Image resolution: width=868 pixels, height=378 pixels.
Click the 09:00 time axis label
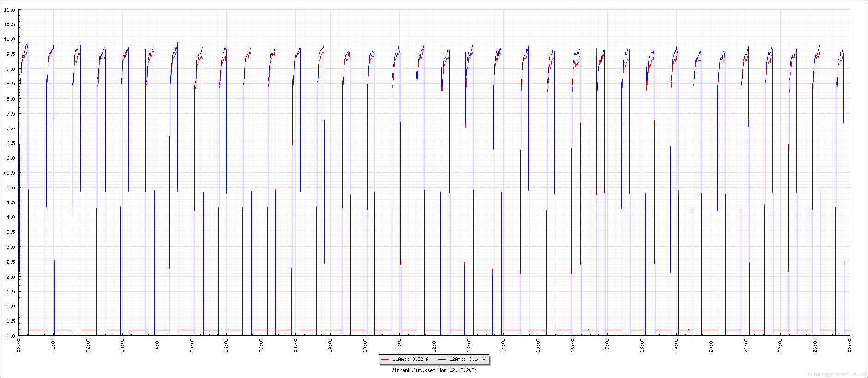(331, 346)
